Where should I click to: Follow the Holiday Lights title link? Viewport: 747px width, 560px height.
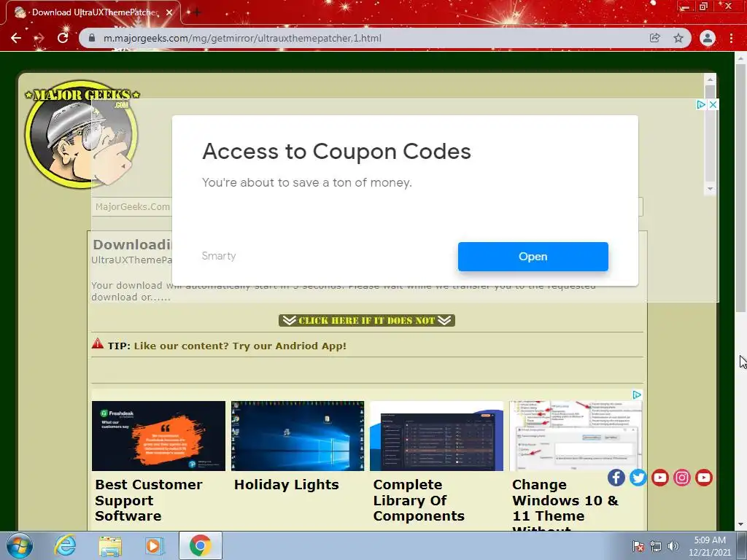286,485
